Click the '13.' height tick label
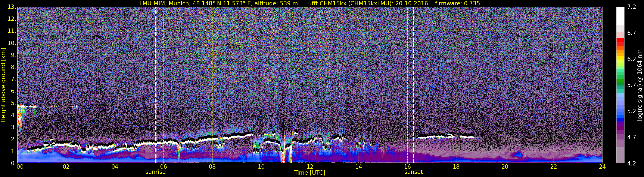 click(x=12, y=7)
